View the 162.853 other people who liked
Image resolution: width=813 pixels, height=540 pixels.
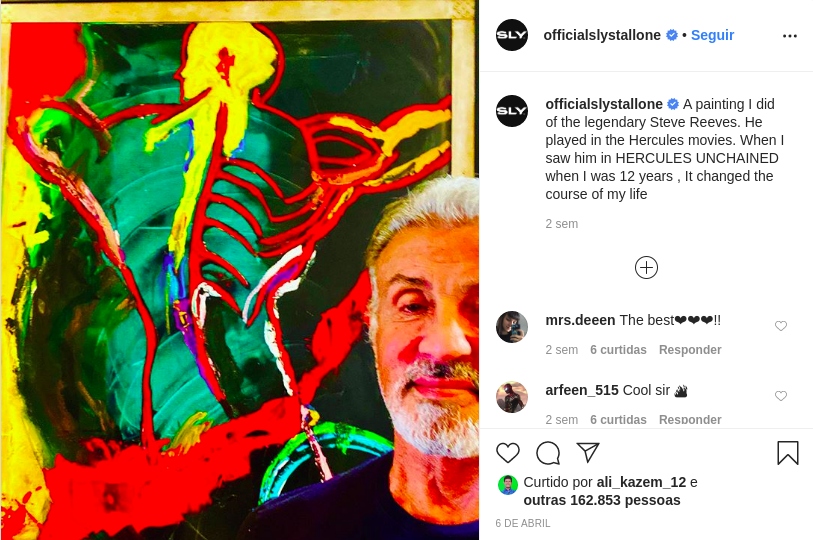602,500
